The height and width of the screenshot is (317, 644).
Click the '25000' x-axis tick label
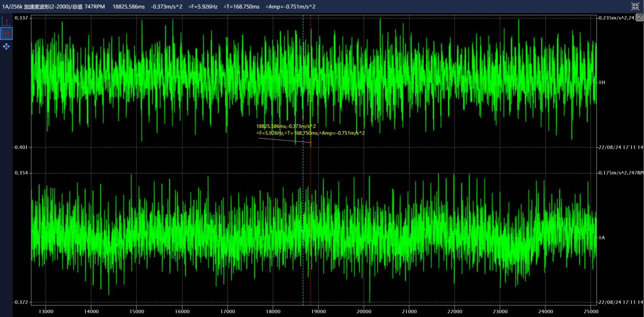pos(591,311)
